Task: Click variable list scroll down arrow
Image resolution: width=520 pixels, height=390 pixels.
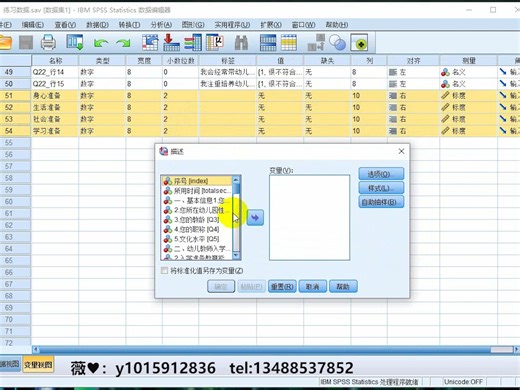Action: (236, 255)
